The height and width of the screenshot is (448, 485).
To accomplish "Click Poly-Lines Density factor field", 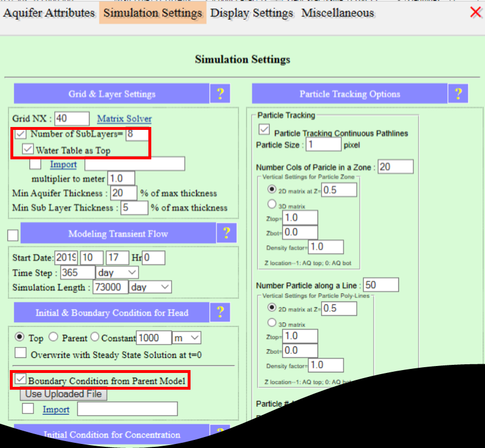I will [326, 365].
